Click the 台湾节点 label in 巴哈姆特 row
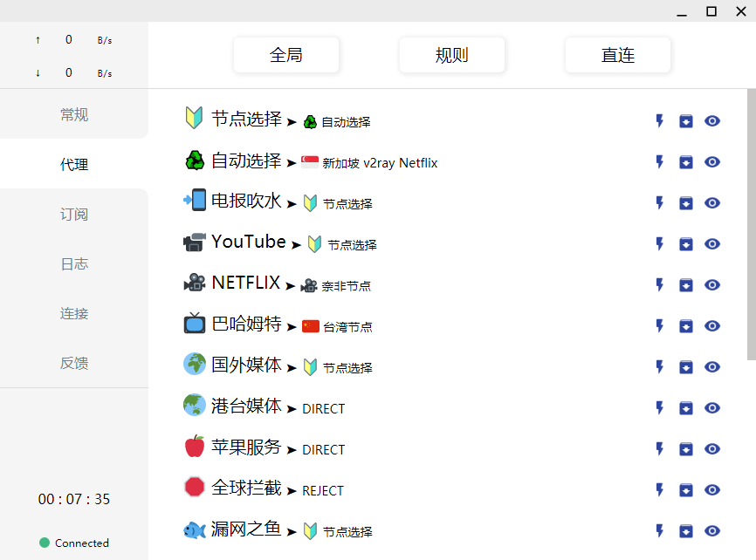This screenshot has height=560, width=756. tap(347, 327)
